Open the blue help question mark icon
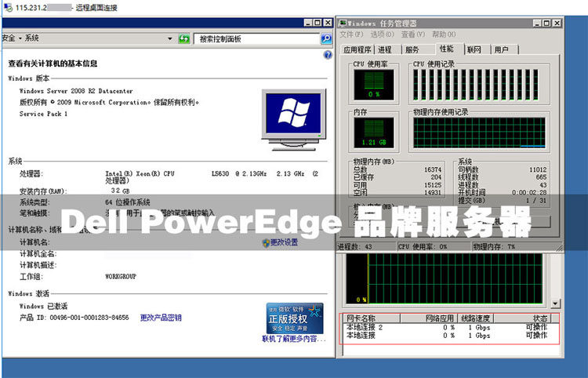Screen dimensions: 588x378 coord(328,55)
